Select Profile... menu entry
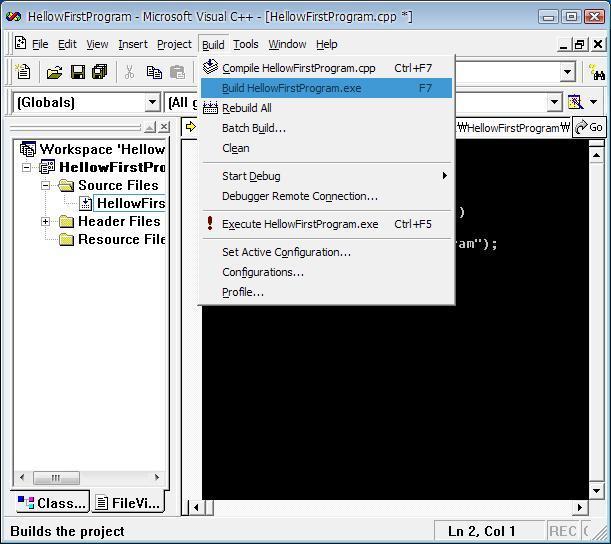 [x=326, y=292]
